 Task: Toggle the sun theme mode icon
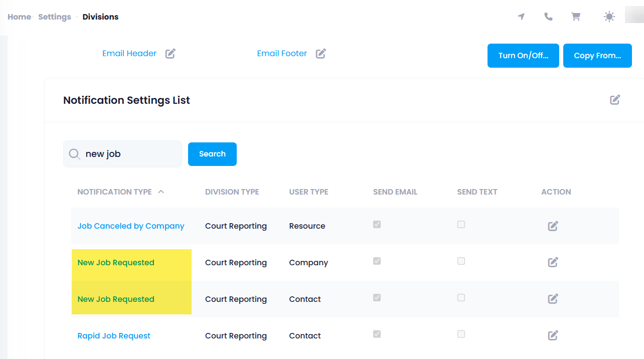tap(609, 17)
